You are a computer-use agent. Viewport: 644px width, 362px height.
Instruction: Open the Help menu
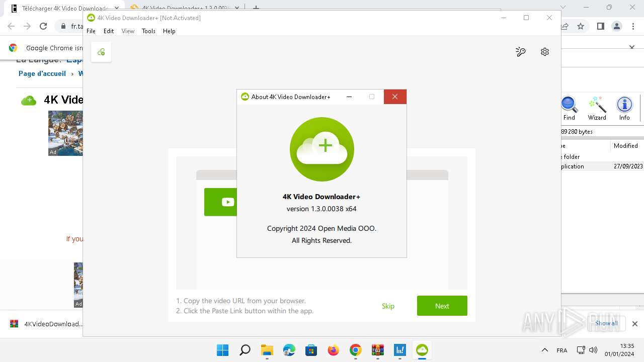click(x=169, y=31)
